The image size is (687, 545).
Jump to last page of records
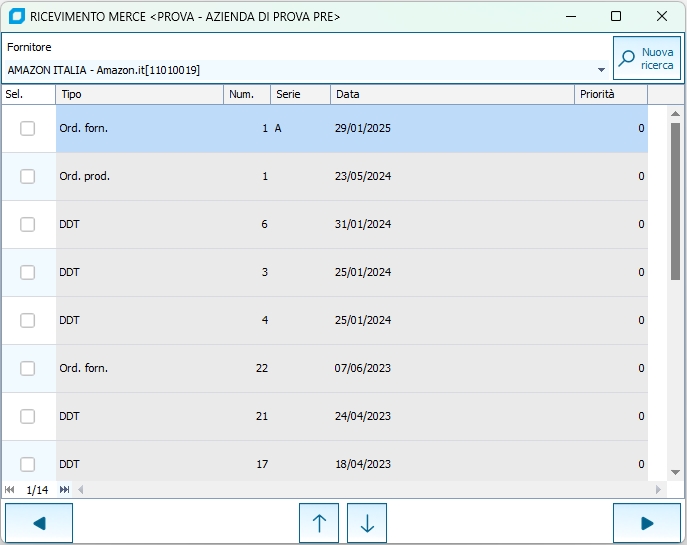[65, 490]
